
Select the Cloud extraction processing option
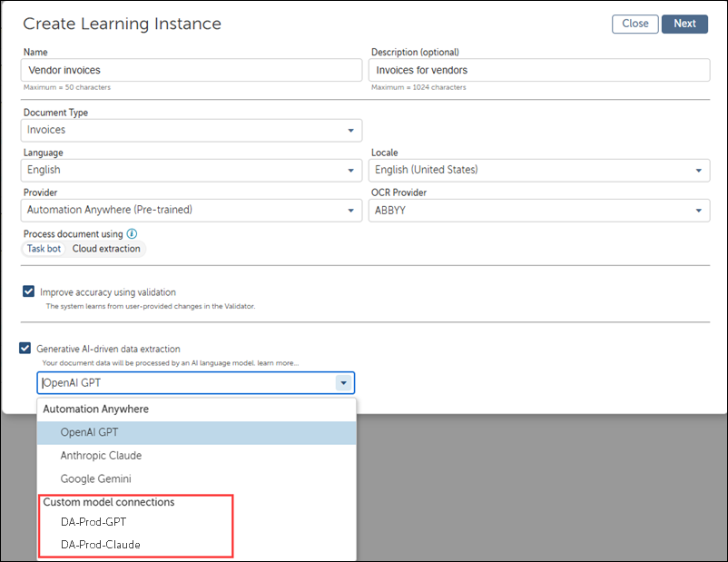(106, 249)
